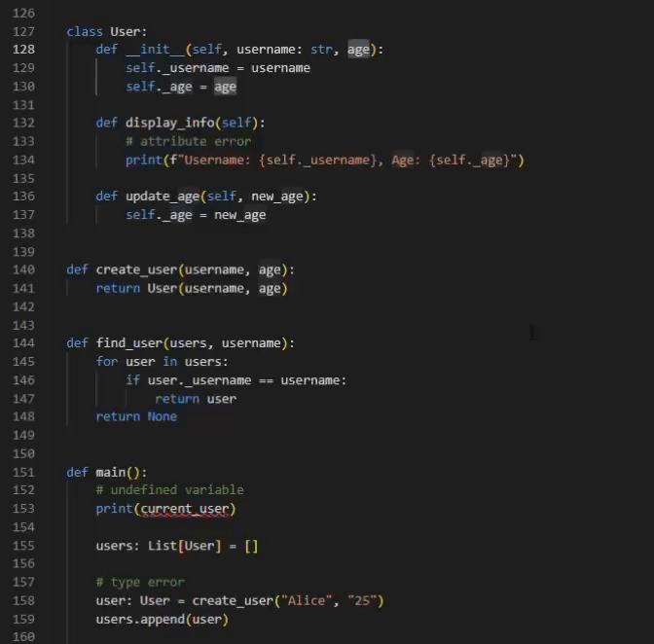Click line number 151 in the gutter
The image size is (654, 644).
[23, 472]
